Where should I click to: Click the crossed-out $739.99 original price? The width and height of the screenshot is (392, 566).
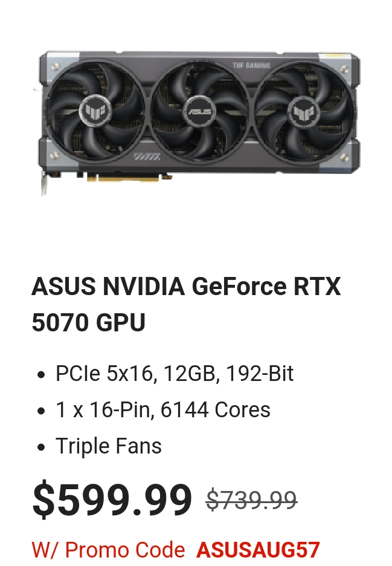coord(252,500)
